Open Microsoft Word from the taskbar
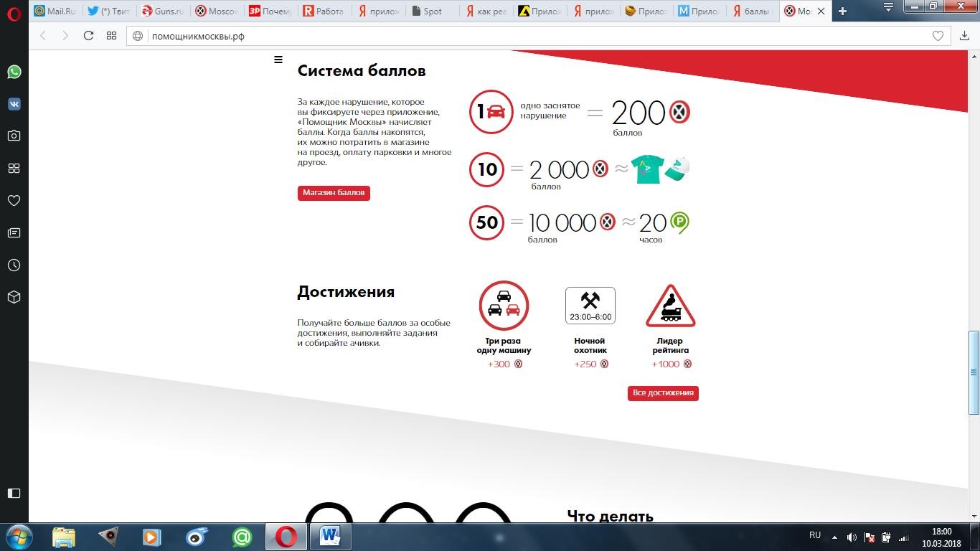This screenshot has width=980, height=551. point(330,536)
